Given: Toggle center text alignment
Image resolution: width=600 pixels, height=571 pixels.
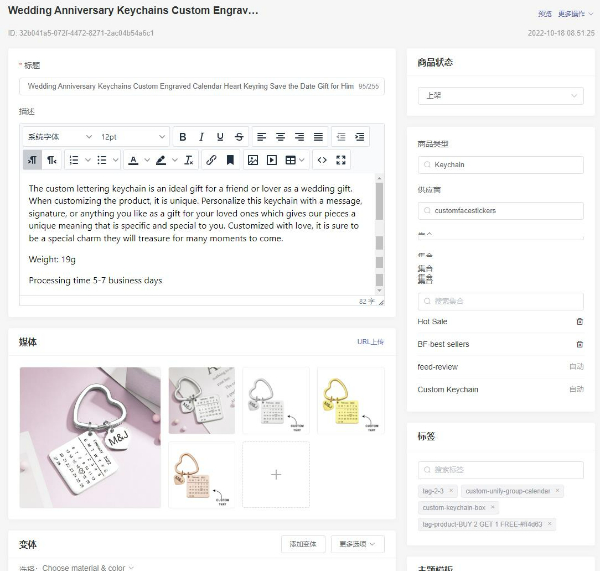Looking at the screenshot, I should coord(280,137).
